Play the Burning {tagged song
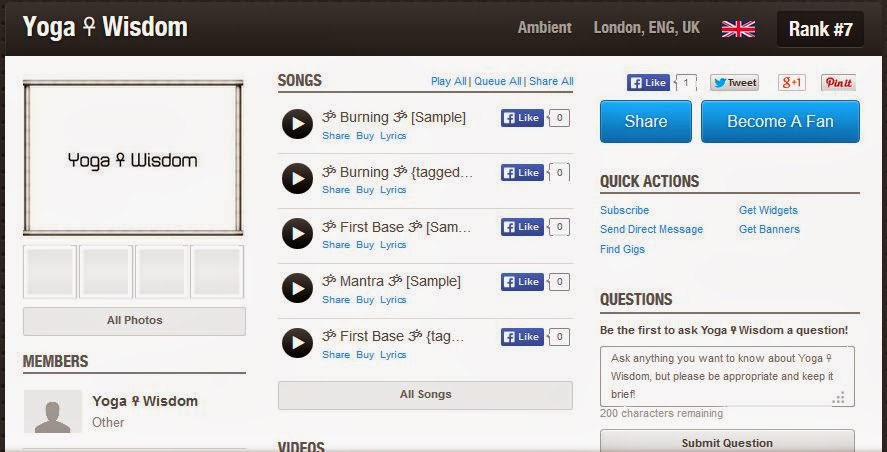The image size is (887, 452). 297,178
